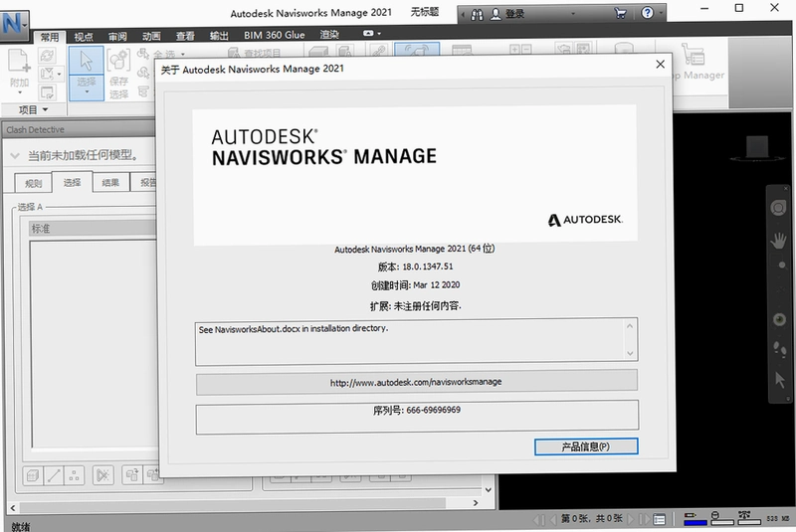Click the binoculars search icon in title bar

click(x=477, y=14)
